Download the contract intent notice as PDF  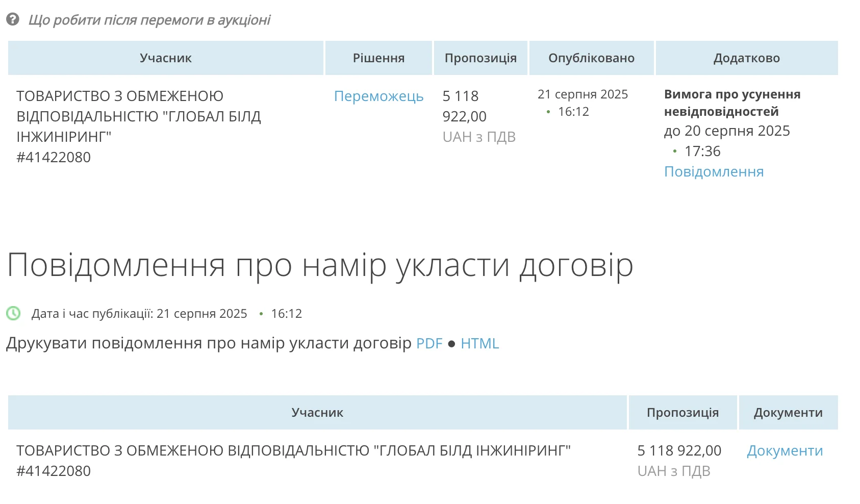(x=429, y=343)
